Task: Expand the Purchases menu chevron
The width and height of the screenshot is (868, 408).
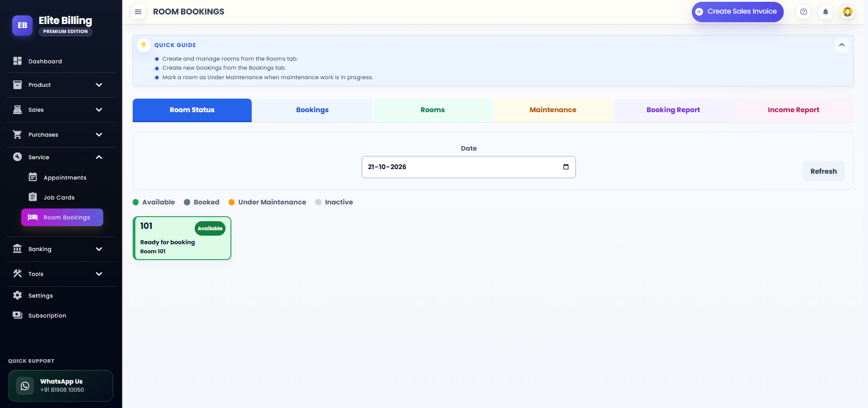Action: pyautogui.click(x=99, y=134)
